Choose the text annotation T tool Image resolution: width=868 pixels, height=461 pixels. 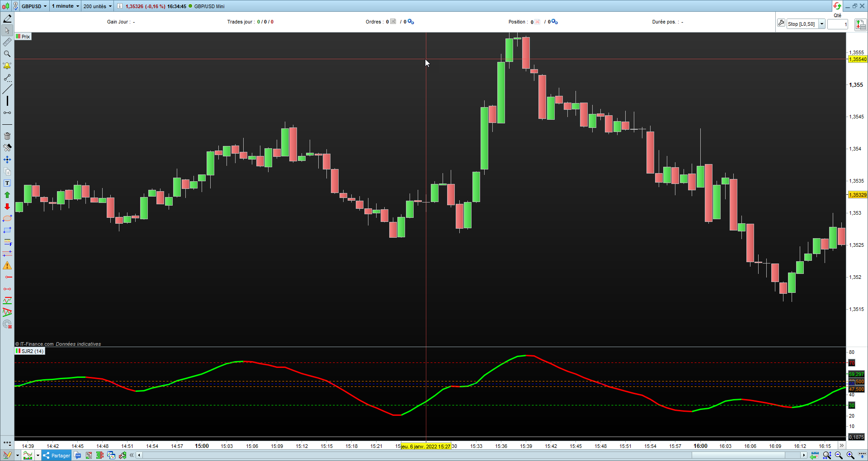7,183
